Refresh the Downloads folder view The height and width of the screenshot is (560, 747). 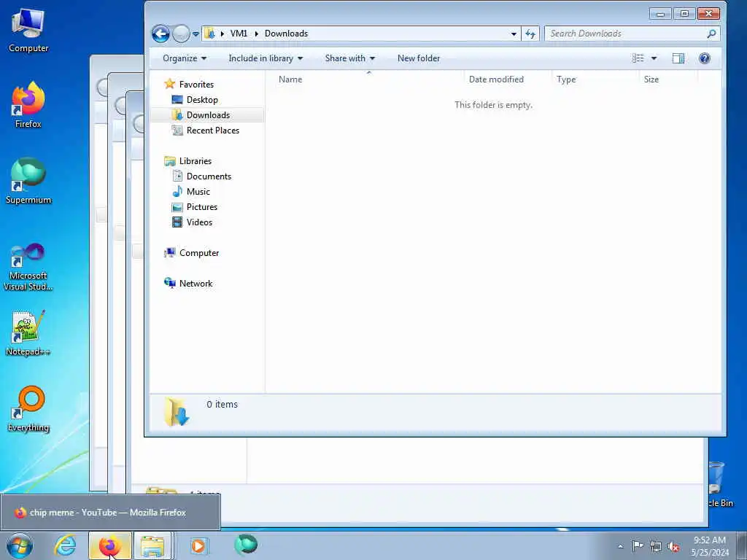[530, 34]
